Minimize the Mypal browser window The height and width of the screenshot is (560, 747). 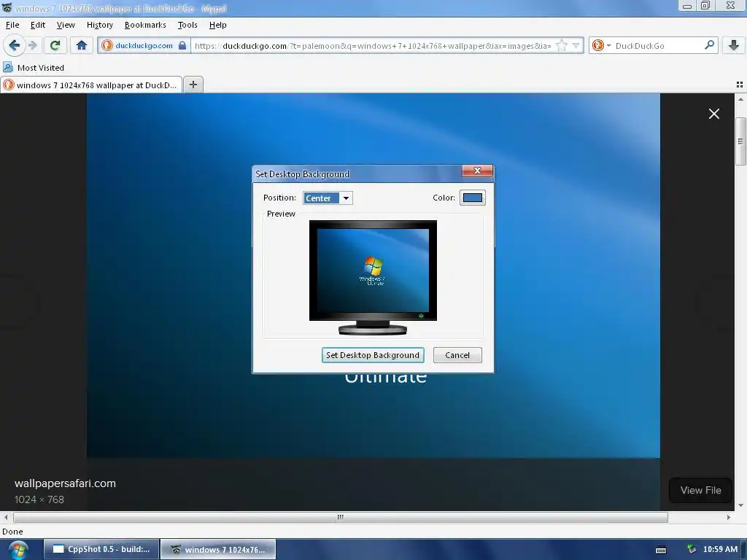(687, 6)
